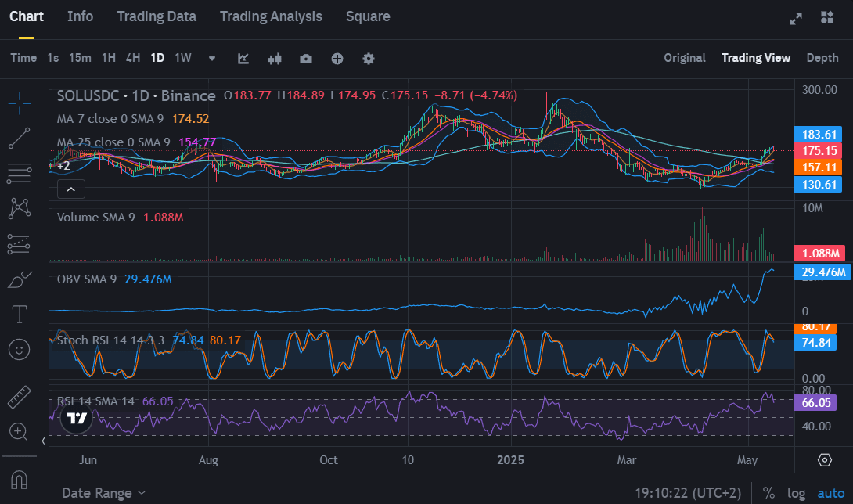Switch to the Depth chart view
Image resolution: width=853 pixels, height=504 pixels.
(822, 58)
